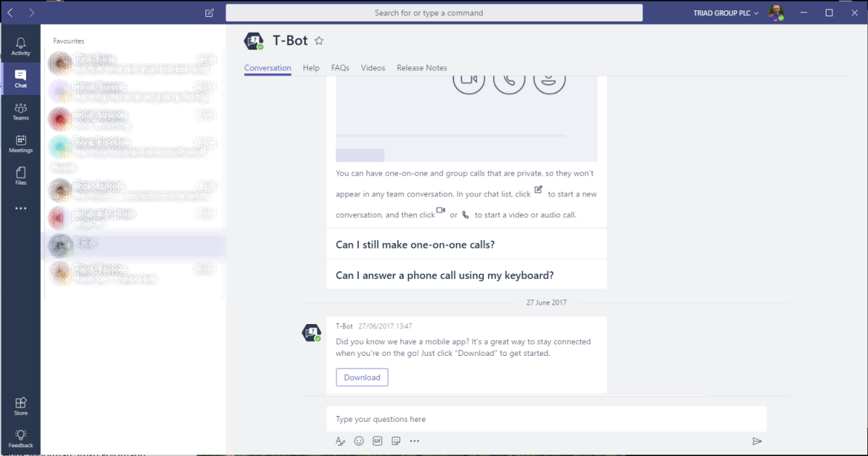Switch to the Chat section
The image size is (868, 456).
coord(21,79)
